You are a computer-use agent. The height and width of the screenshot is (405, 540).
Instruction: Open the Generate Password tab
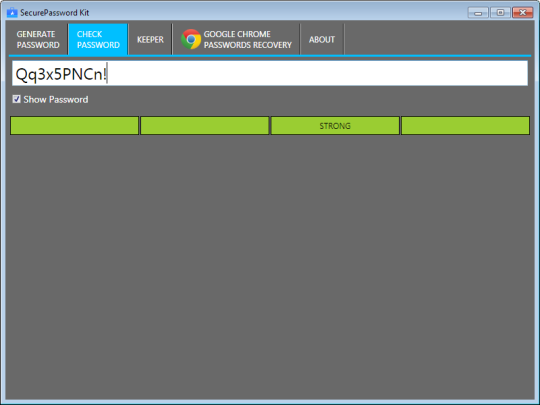pyautogui.click(x=38, y=39)
